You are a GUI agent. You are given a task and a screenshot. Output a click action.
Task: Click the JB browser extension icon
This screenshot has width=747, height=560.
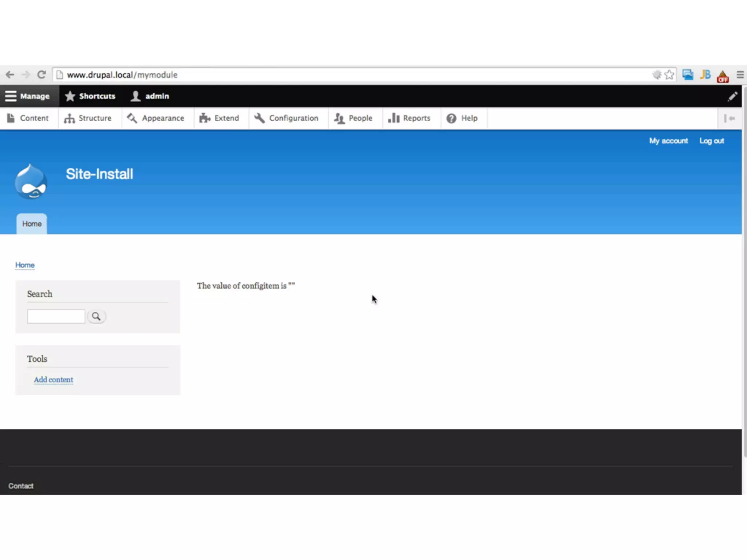tap(705, 75)
